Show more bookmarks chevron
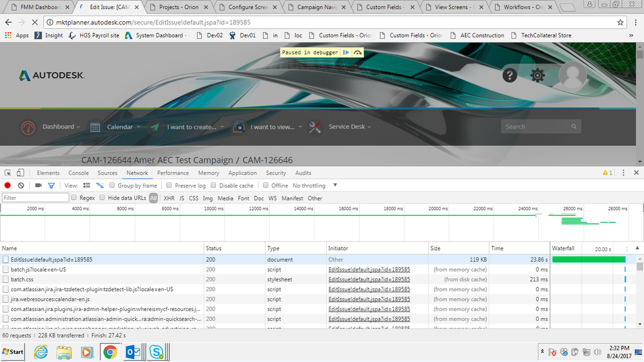The image size is (644, 362). [x=631, y=35]
